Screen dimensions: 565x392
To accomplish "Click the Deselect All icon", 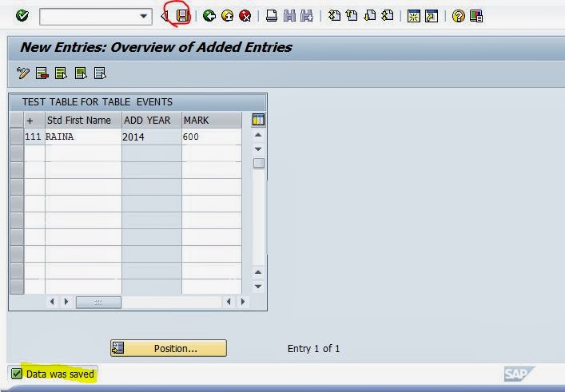I will coord(100,73).
